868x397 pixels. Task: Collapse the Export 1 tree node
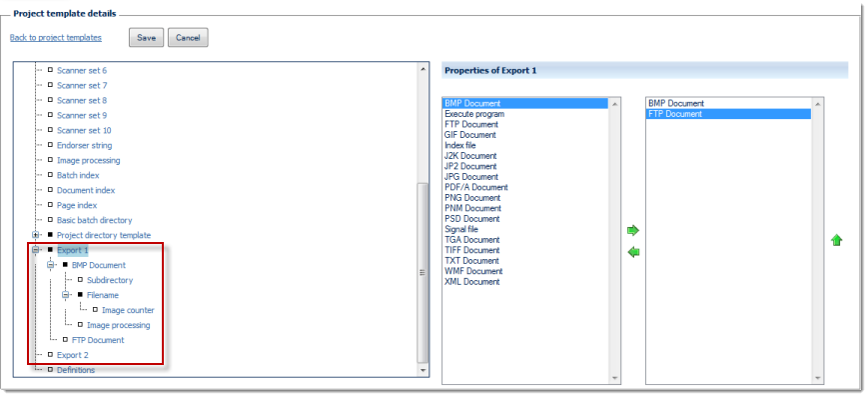click(x=35, y=250)
